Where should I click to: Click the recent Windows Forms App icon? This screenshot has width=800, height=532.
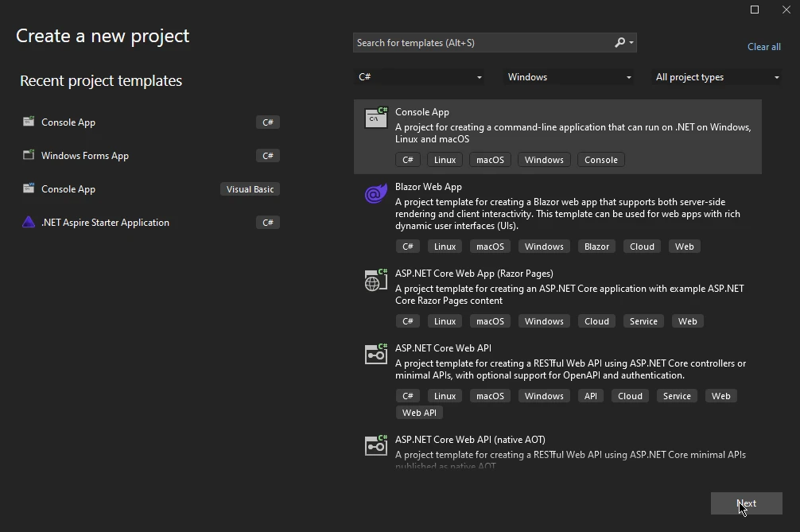pyautogui.click(x=29, y=156)
